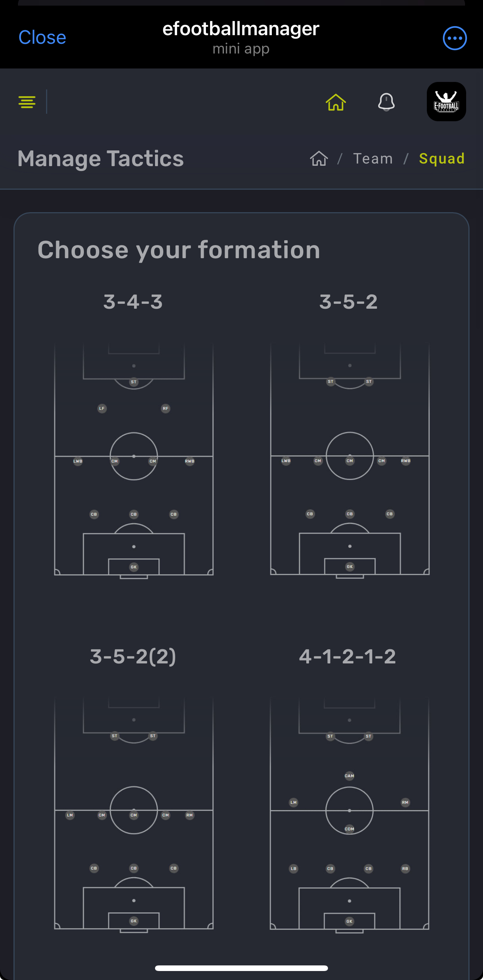Open Squad breadcrumb link
This screenshot has height=980, width=483.
(x=441, y=158)
